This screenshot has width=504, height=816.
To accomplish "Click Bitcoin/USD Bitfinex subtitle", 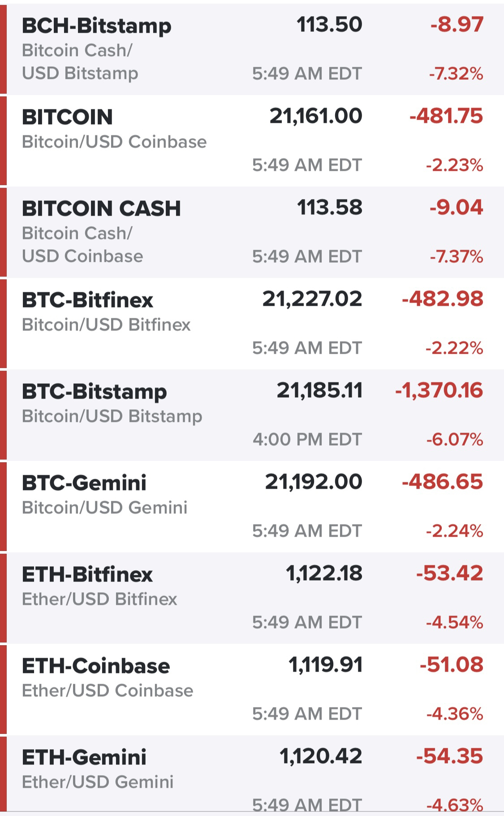I will coord(106,325).
